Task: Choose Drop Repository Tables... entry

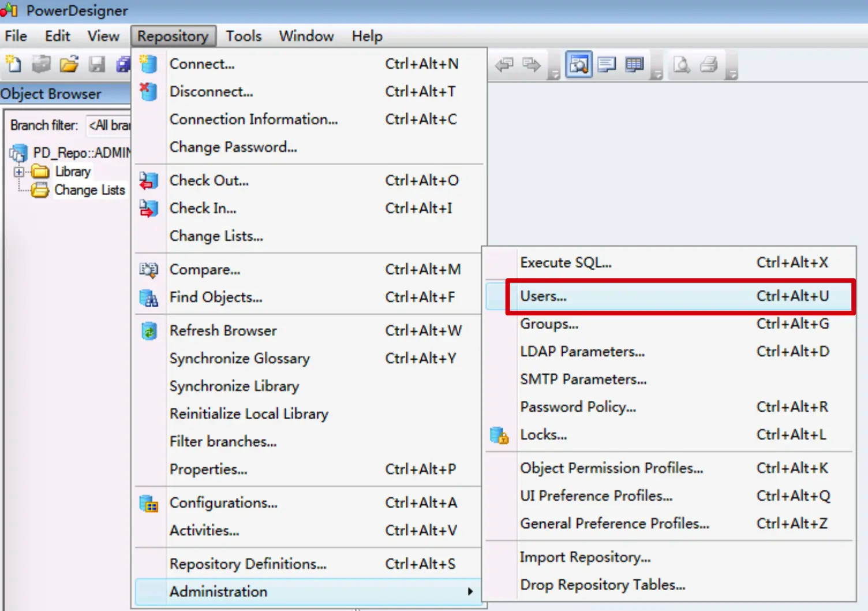Action: pyautogui.click(x=669, y=585)
